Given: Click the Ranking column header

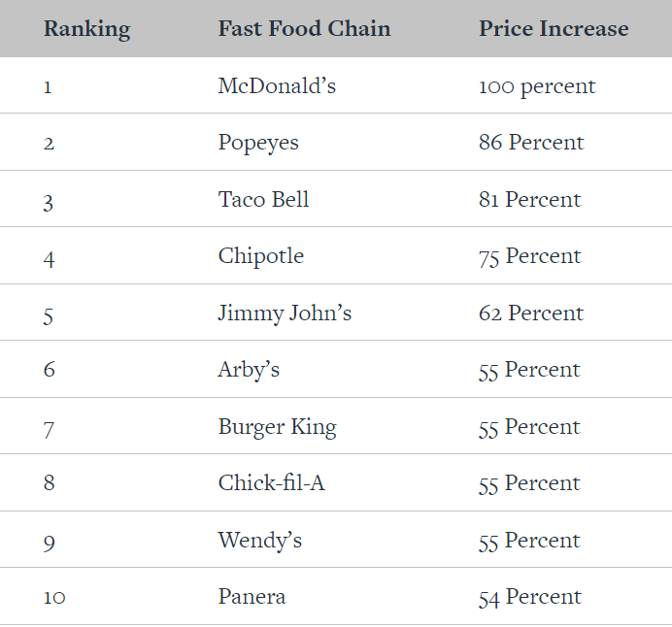Looking at the screenshot, I should click(x=84, y=28).
